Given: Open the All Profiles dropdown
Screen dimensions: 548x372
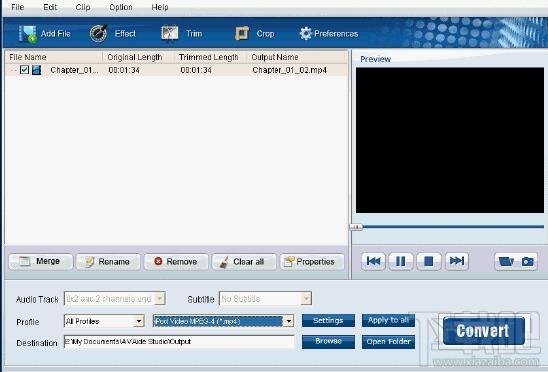Looking at the screenshot, I should (139, 321).
